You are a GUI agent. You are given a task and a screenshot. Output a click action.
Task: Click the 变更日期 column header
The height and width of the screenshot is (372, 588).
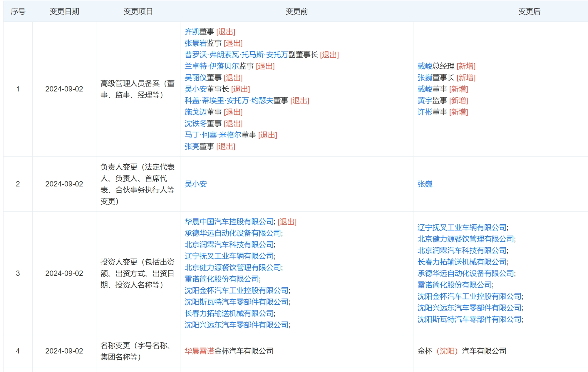64,11
